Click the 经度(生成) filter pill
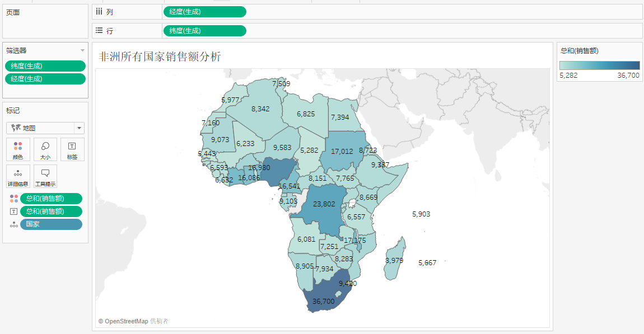 pos(45,79)
